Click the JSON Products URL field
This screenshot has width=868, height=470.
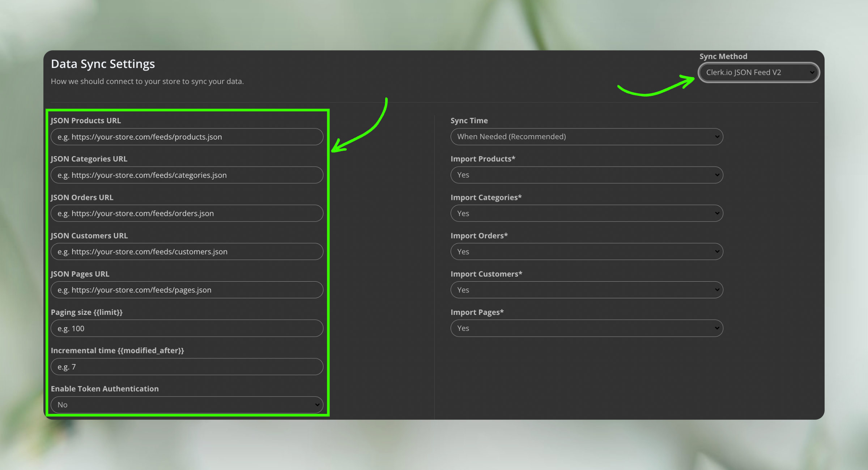[187, 137]
